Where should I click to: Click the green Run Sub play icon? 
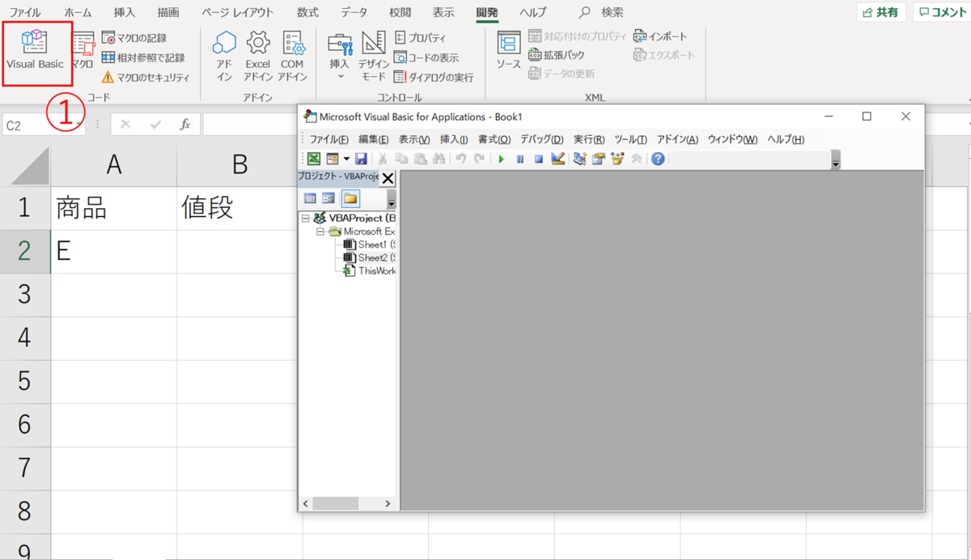[x=502, y=159]
